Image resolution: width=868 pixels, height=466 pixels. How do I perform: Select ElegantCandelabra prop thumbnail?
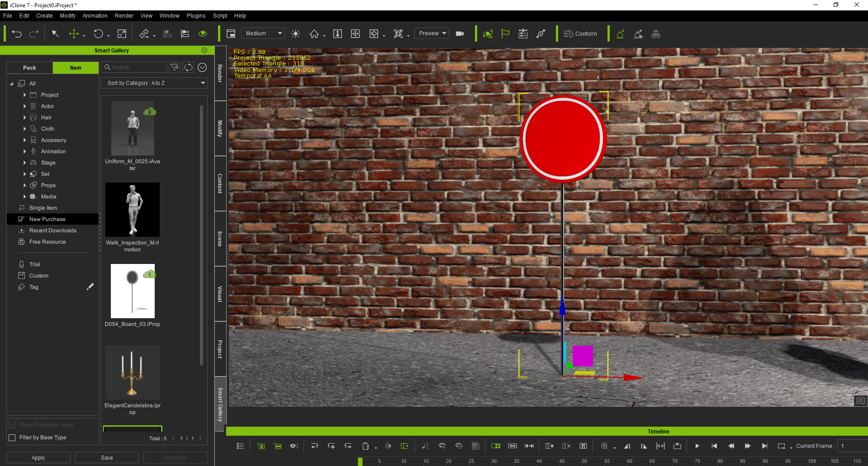[x=133, y=372]
